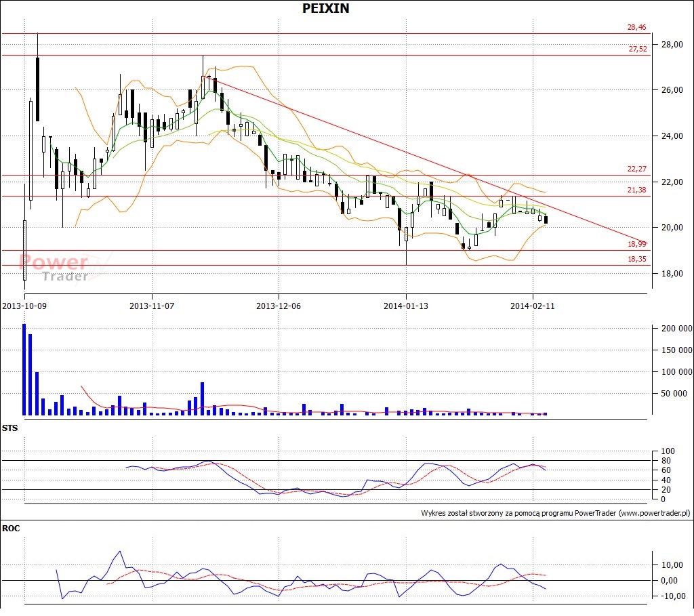
Task: Click the 200 000 volume axis value
Action: [677, 329]
